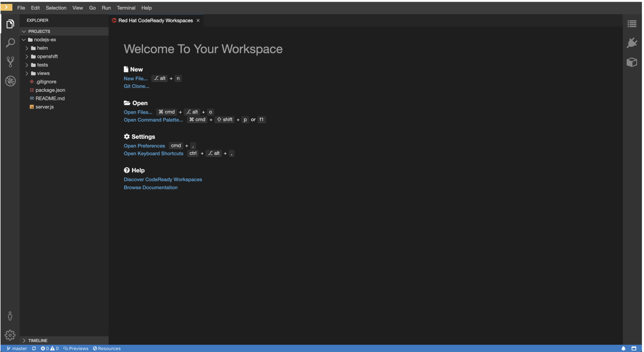Click the master branch indicator

[x=17, y=348]
